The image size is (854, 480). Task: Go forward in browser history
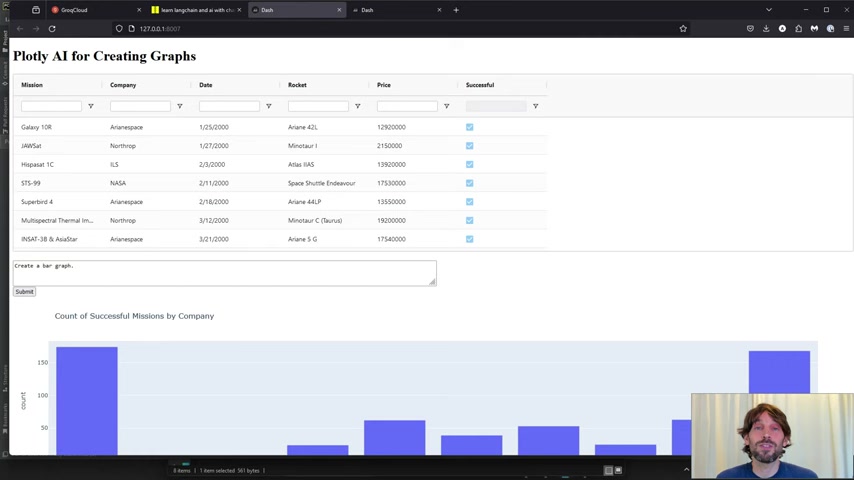36,29
